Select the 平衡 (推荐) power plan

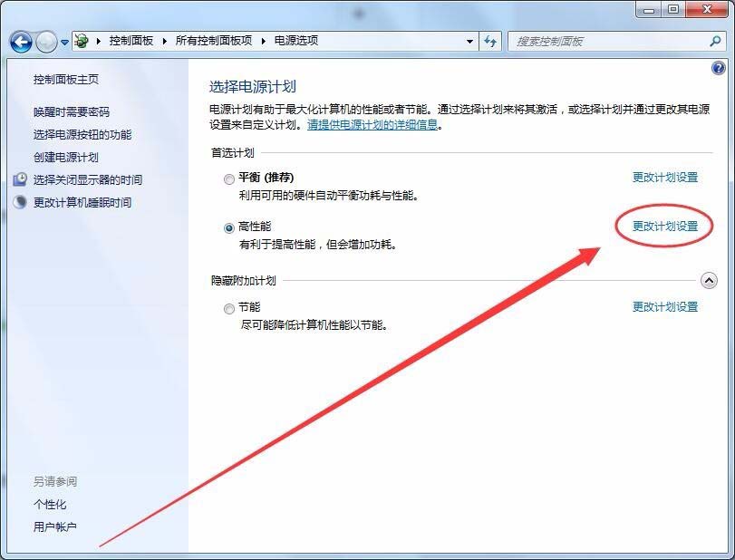tap(229, 179)
